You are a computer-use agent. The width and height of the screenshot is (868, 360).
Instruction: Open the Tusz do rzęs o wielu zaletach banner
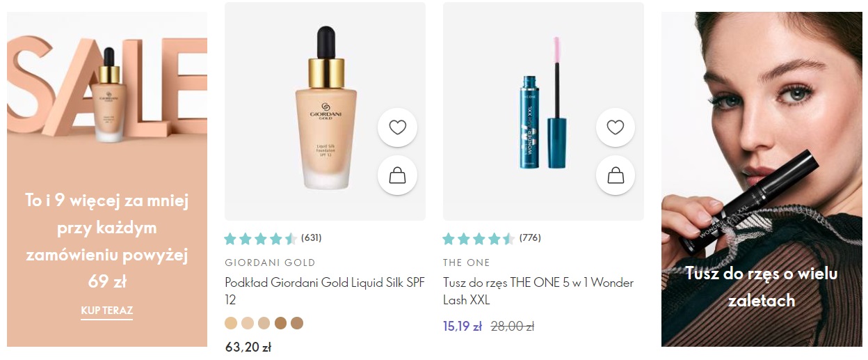point(762,180)
